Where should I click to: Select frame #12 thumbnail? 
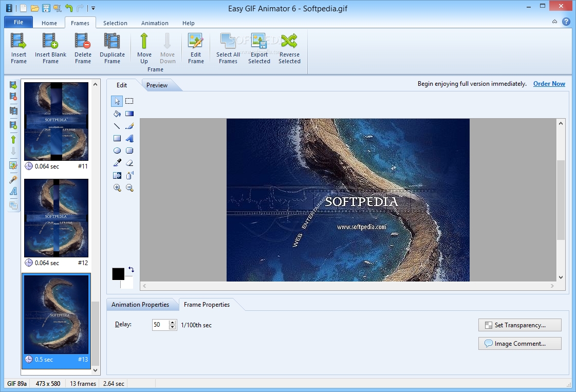click(x=56, y=218)
